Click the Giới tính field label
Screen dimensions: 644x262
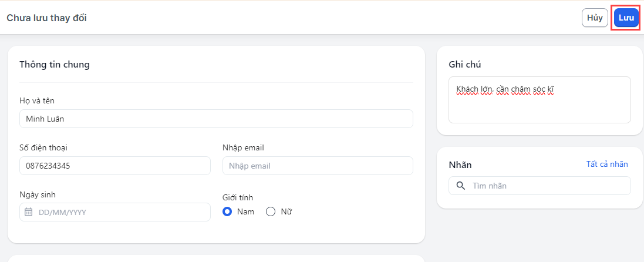tap(238, 197)
